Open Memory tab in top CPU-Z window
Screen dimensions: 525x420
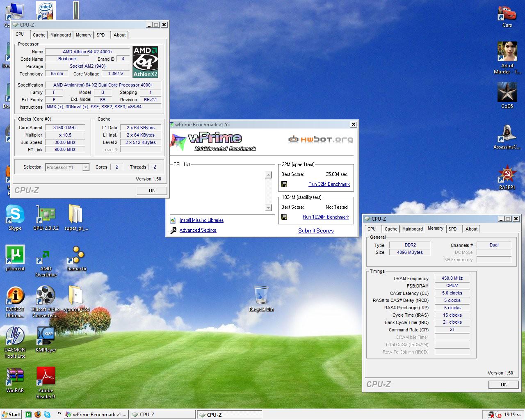pos(84,35)
